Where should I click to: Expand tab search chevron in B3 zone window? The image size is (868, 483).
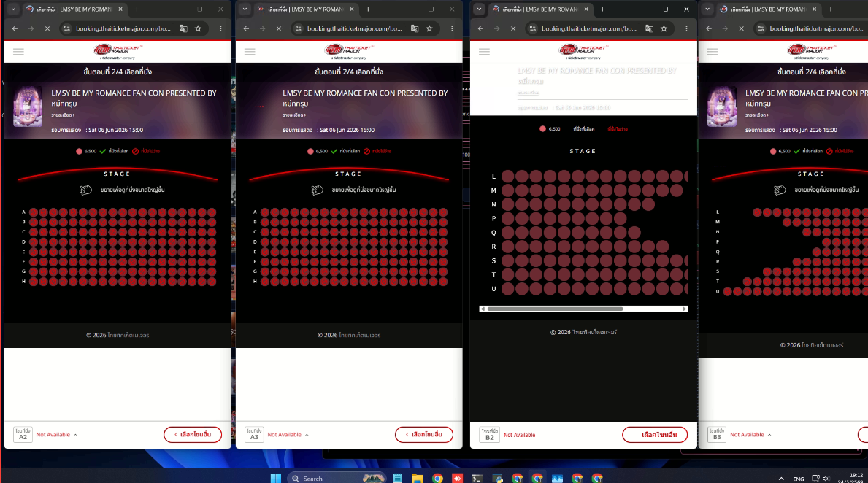tap(707, 9)
